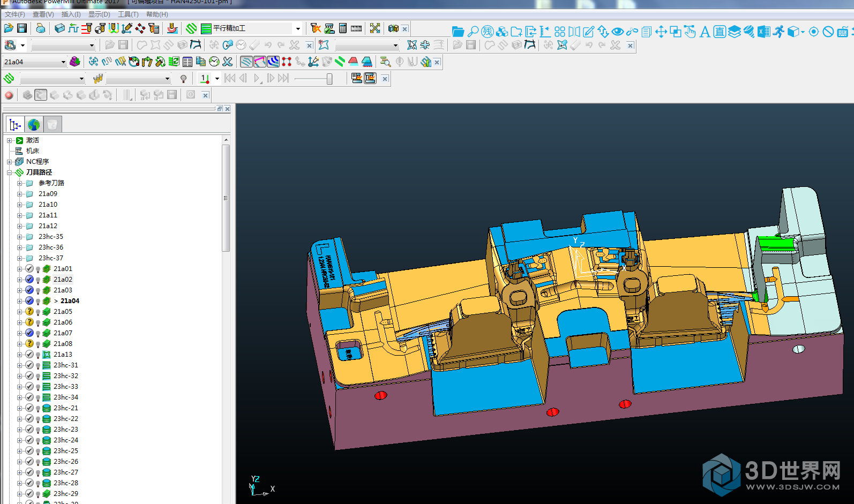Toggle lightbulb visibility for toolpath 21a05
854x504 pixels.
click(x=38, y=312)
